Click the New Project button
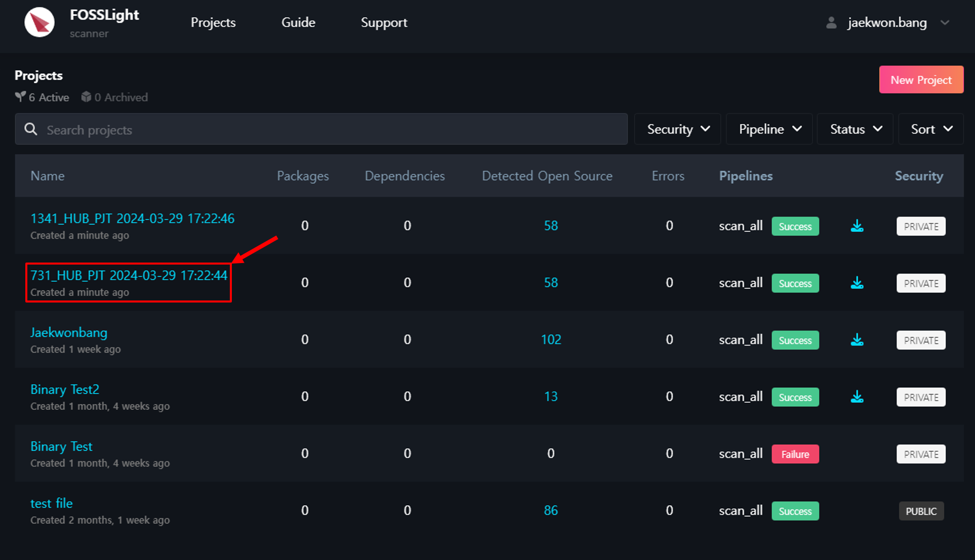The height and width of the screenshot is (560, 975). point(920,79)
